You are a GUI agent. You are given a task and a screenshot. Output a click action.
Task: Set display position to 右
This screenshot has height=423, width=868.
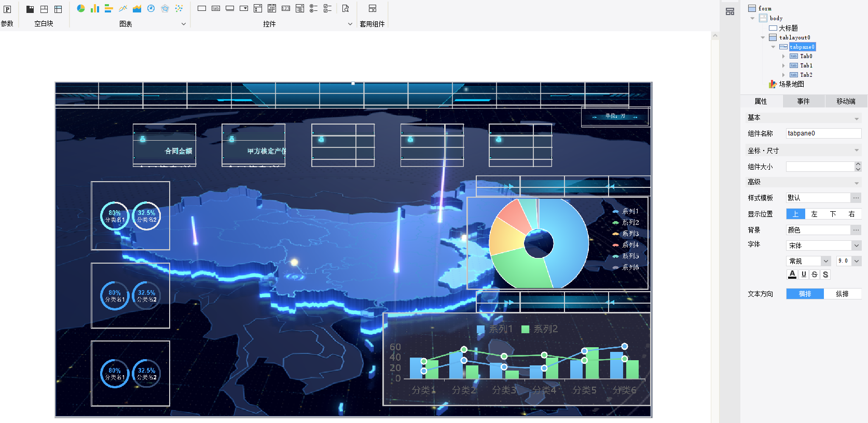852,214
